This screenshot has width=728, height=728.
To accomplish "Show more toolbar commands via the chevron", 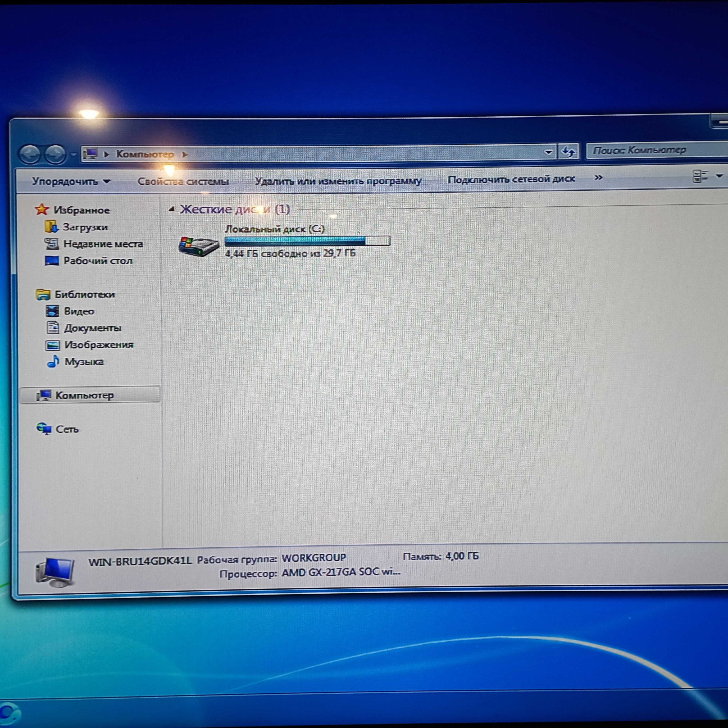I will 598,177.
